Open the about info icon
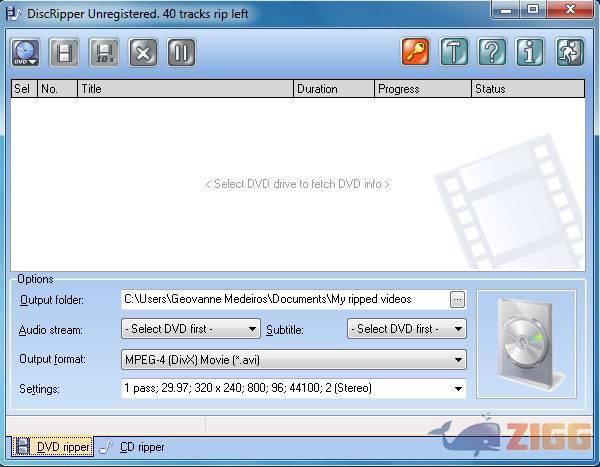Viewport: 600px width, 467px height. 530,52
